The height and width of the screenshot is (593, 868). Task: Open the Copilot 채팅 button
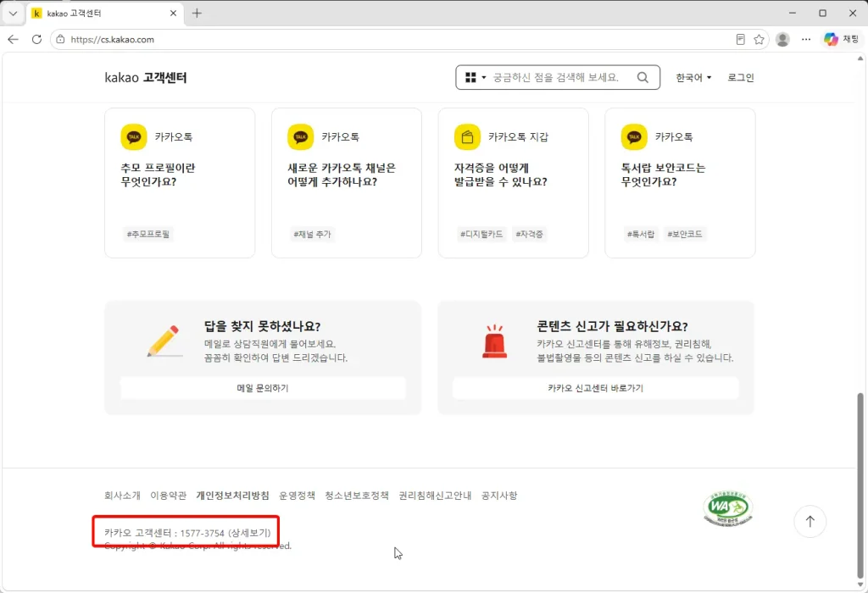coord(841,39)
